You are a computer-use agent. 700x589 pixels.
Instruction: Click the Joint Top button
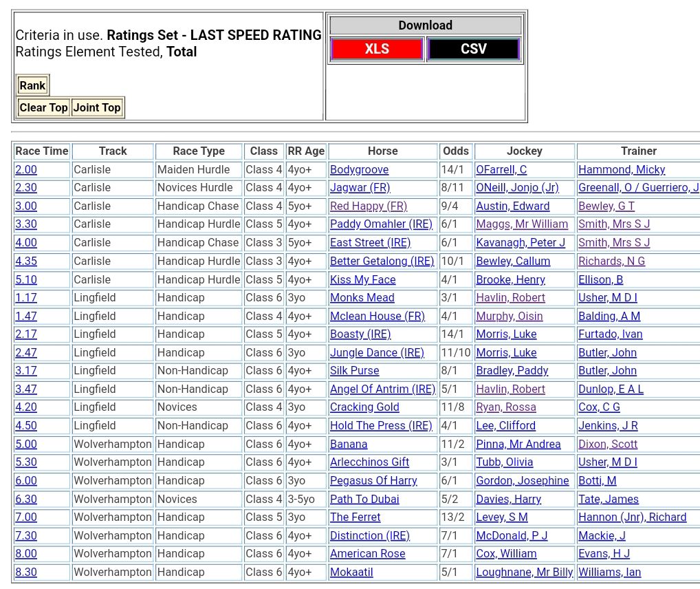tap(97, 107)
